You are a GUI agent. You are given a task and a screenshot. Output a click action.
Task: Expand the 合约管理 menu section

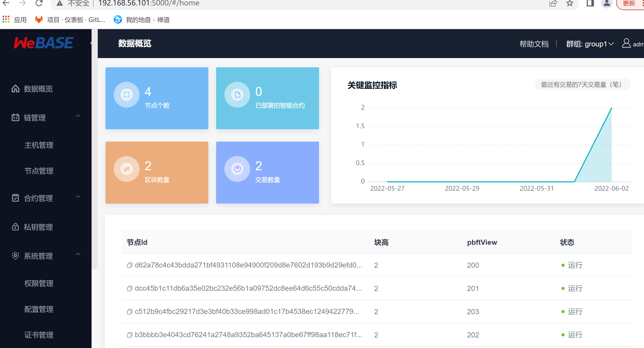(x=78, y=197)
